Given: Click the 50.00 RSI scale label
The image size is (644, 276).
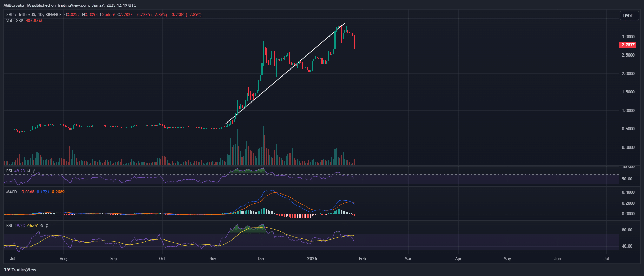Looking at the screenshot, I should coord(627,179).
